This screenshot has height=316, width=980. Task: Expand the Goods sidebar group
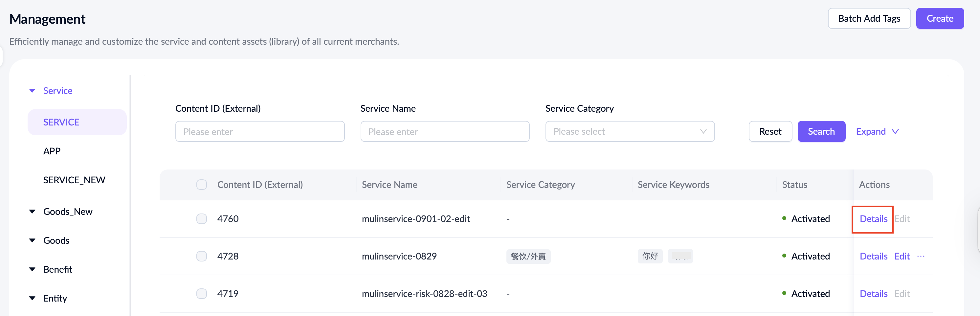[x=32, y=241]
